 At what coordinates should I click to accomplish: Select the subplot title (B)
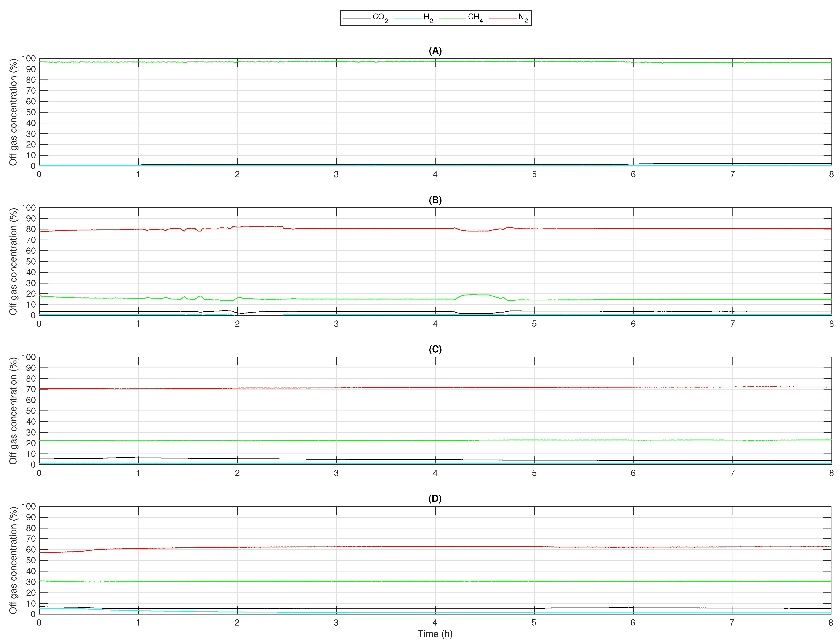coord(435,200)
